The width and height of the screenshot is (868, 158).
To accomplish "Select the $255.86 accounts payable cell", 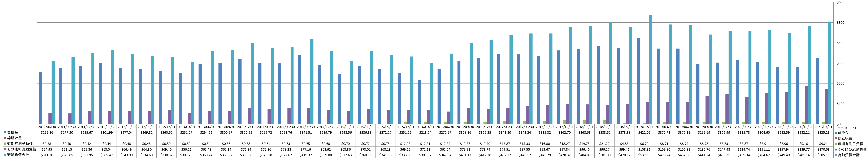I will point(47,132).
